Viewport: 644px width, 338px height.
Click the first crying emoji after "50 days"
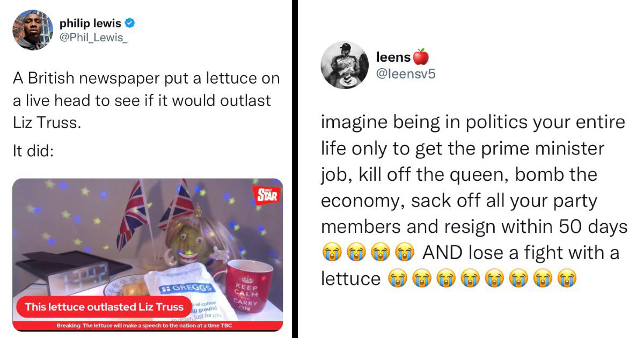click(330, 251)
